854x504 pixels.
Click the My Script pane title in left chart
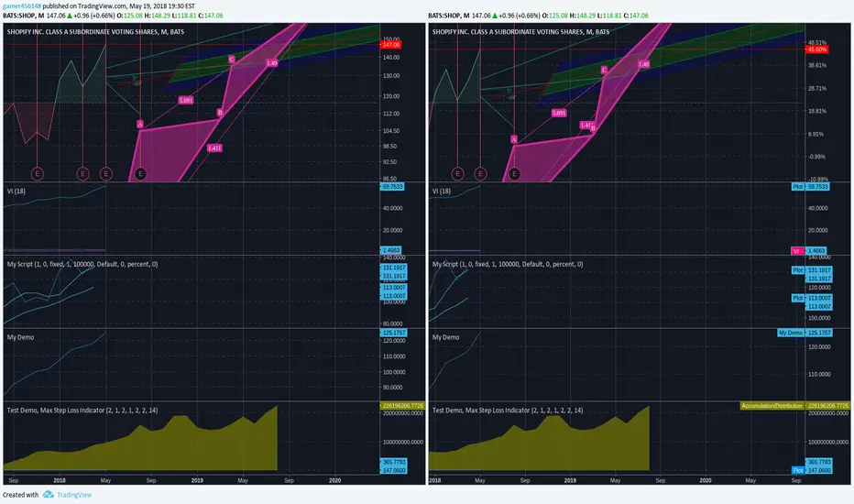(x=82, y=264)
